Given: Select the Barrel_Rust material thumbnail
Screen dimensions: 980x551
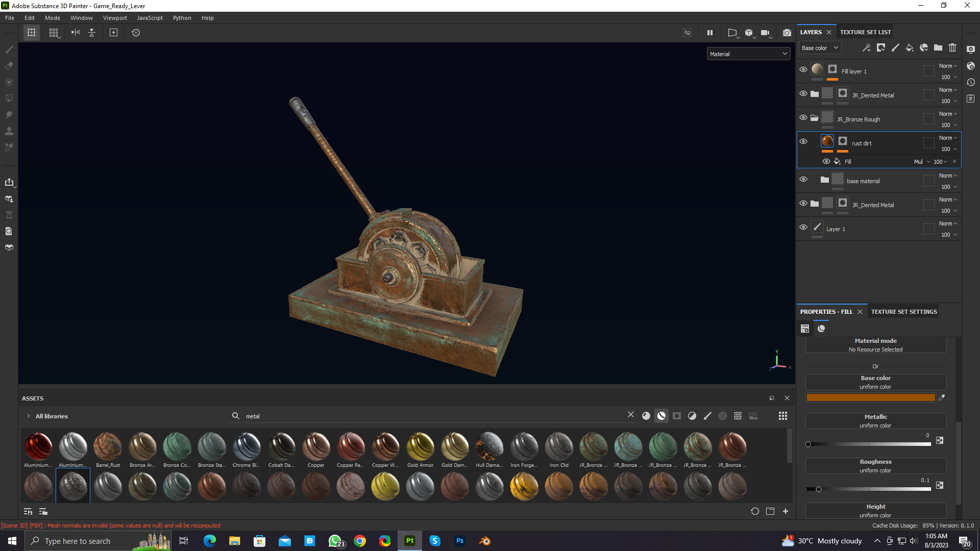Looking at the screenshot, I should (x=108, y=446).
